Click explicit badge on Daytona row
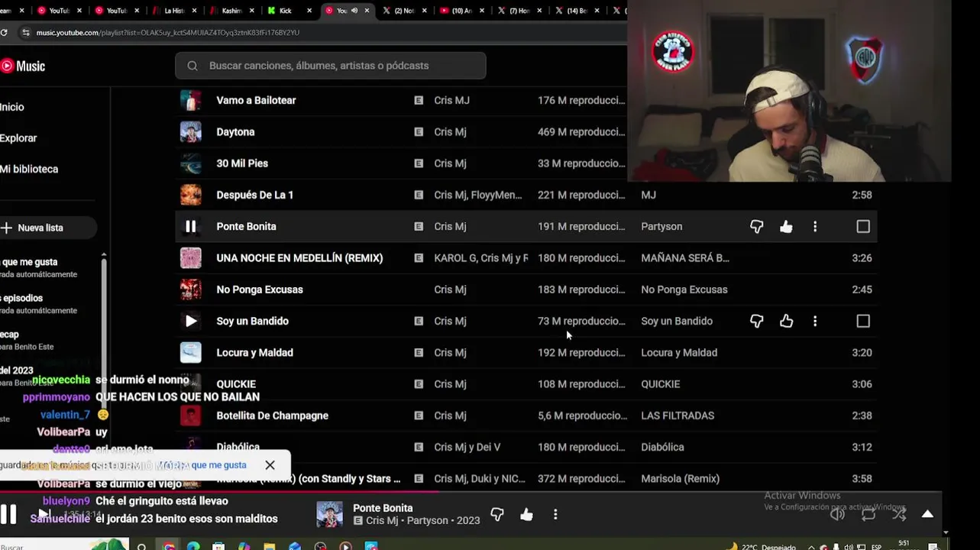This screenshot has height=550, width=980. [419, 131]
